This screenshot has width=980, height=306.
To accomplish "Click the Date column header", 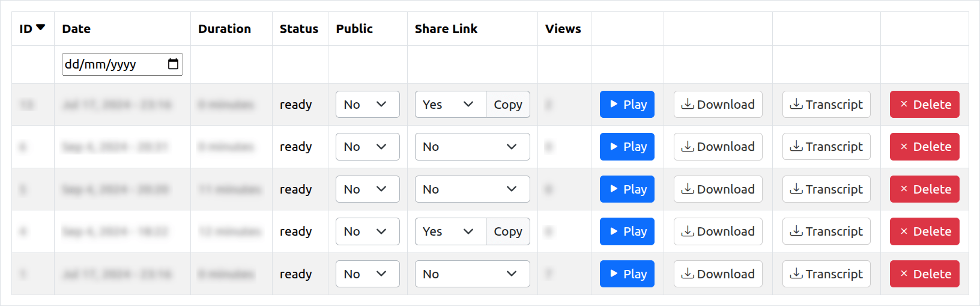I will (76, 29).
